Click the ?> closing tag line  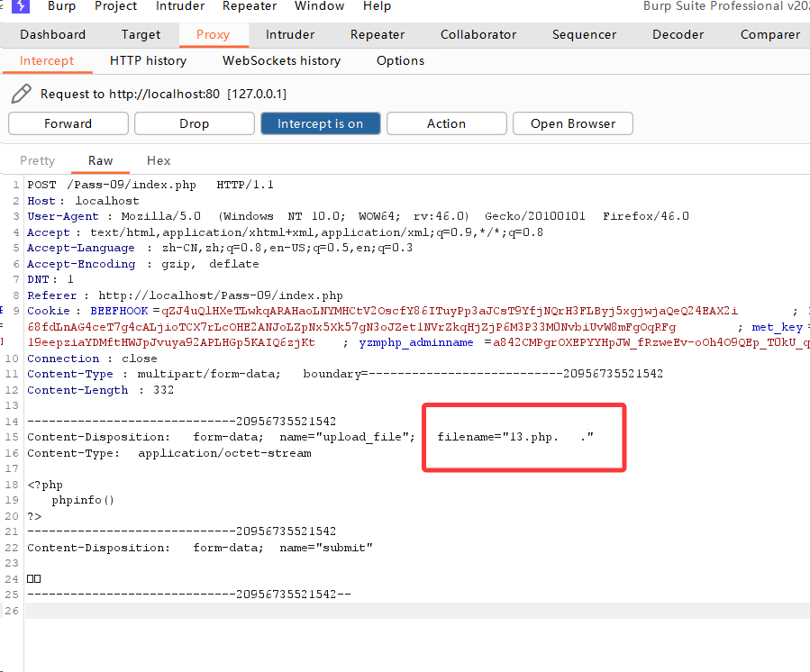pyautogui.click(x=34, y=516)
